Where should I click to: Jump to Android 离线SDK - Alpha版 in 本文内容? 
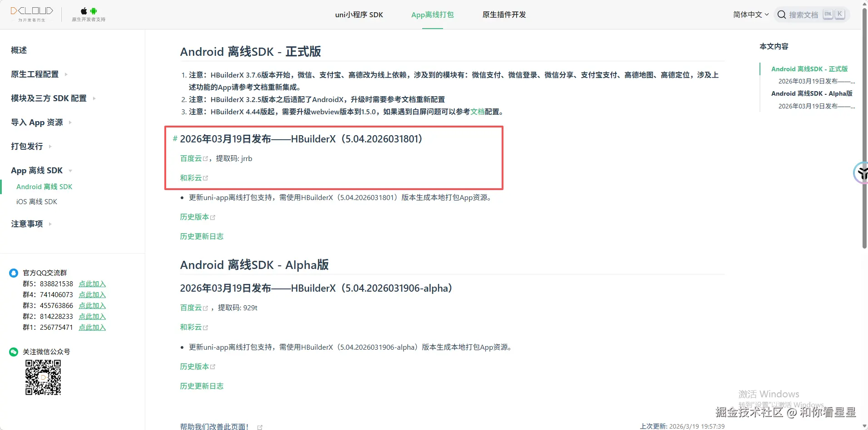pyautogui.click(x=812, y=93)
